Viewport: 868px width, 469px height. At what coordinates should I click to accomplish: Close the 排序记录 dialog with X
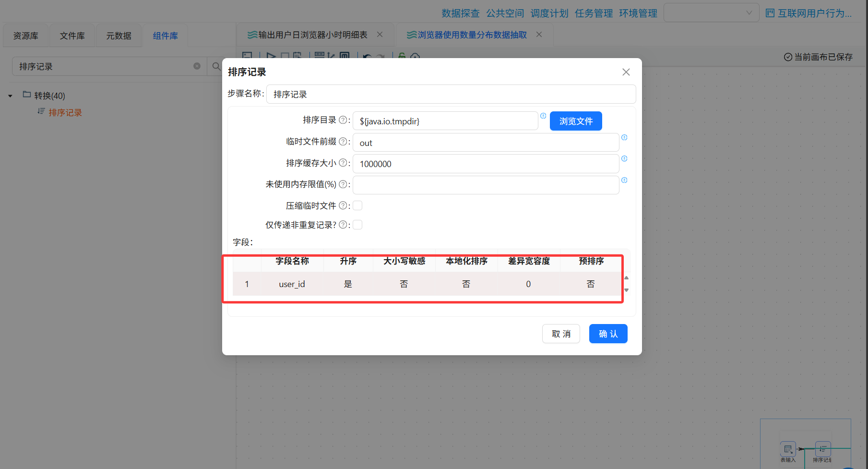click(x=626, y=72)
